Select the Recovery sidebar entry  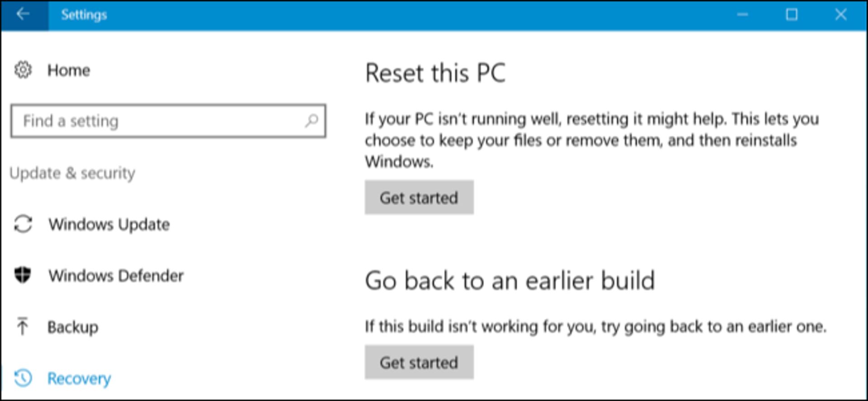click(79, 378)
